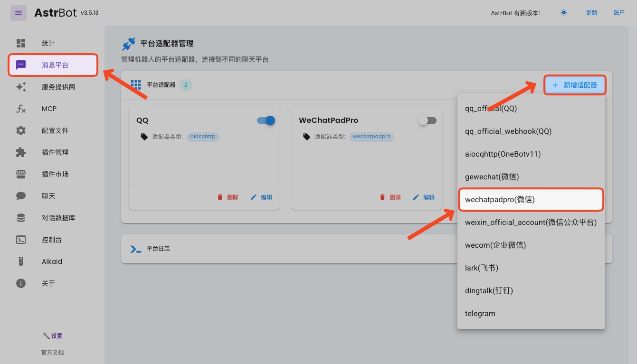This screenshot has height=364, width=637.
Task: Click trash icon on QQ card
Action: tap(220, 197)
